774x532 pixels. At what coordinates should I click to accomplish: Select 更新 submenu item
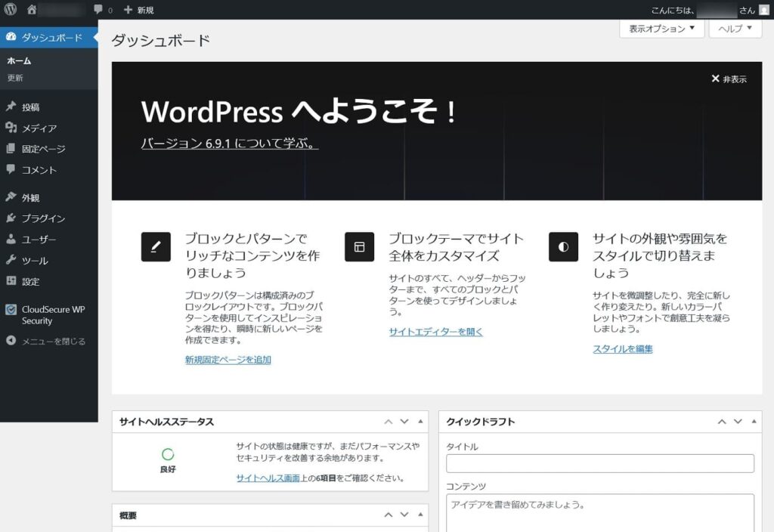click(15, 78)
